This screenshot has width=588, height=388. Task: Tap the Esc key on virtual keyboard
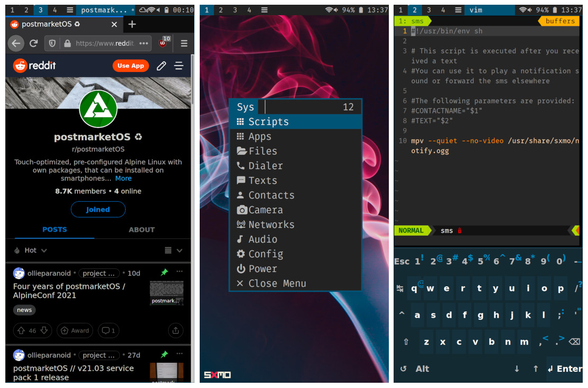coord(401,261)
